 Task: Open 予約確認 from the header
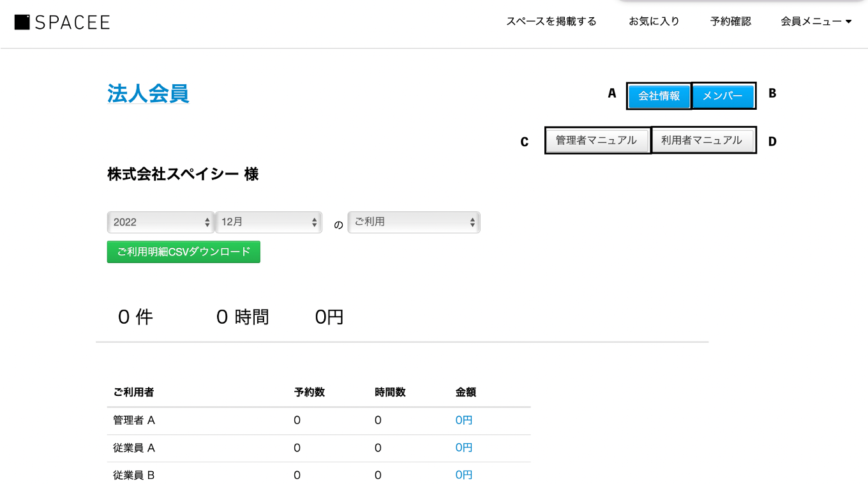[731, 22]
